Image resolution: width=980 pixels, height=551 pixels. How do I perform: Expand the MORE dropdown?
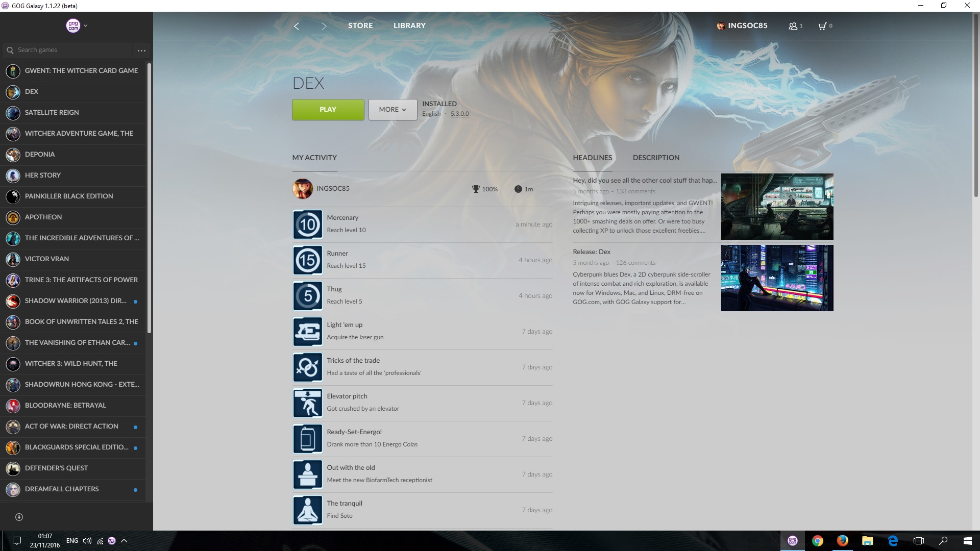[393, 110]
